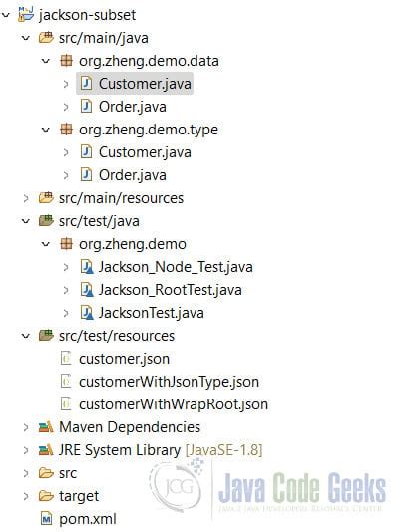The width and height of the screenshot is (393, 532).
Task: Select the 'Jackson_RootTest.java' label
Action: 171,290
